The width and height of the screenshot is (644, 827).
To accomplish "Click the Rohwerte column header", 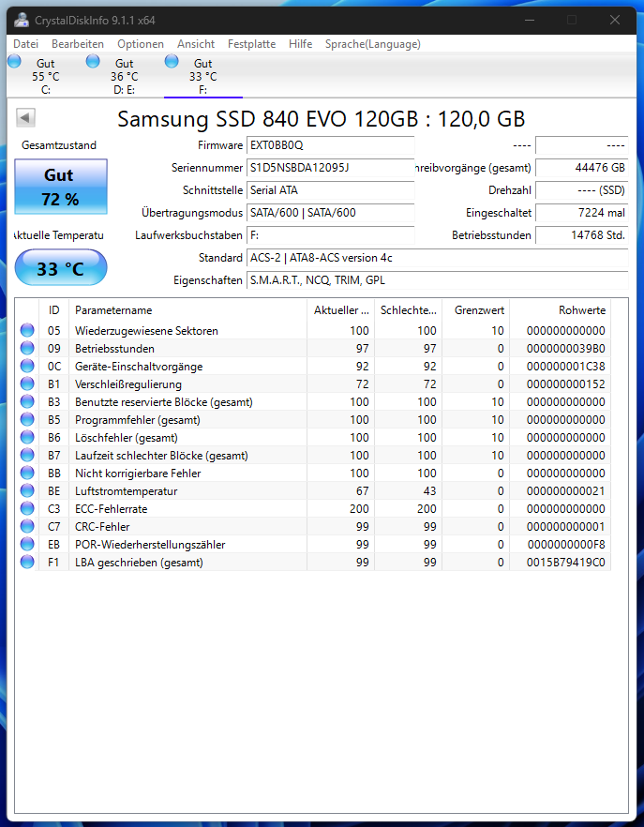I will click(x=560, y=310).
